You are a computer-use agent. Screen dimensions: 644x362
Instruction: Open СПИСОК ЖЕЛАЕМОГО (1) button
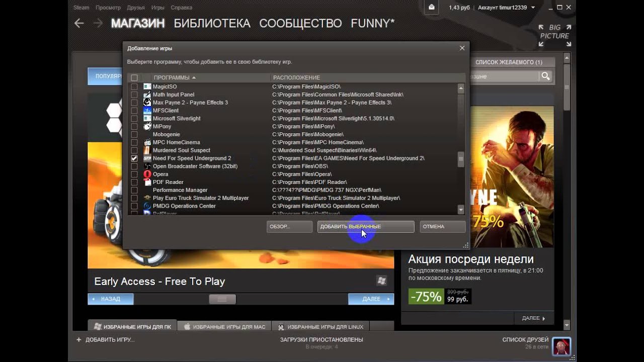tap(509, 62)
